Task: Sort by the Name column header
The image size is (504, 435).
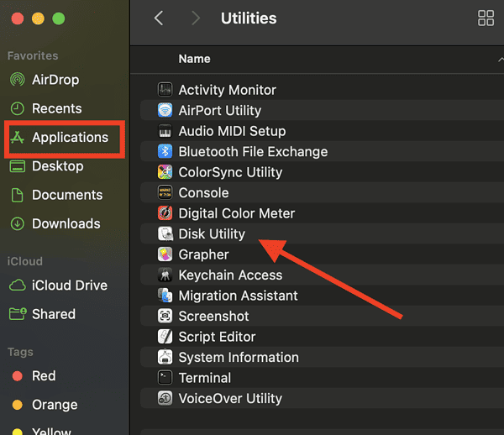Action: point(195,59)
